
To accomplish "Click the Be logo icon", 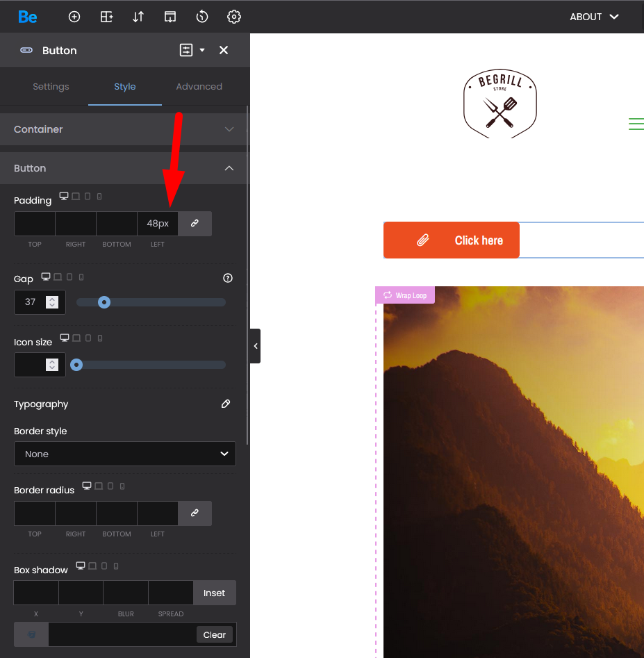I will [28, 17].
